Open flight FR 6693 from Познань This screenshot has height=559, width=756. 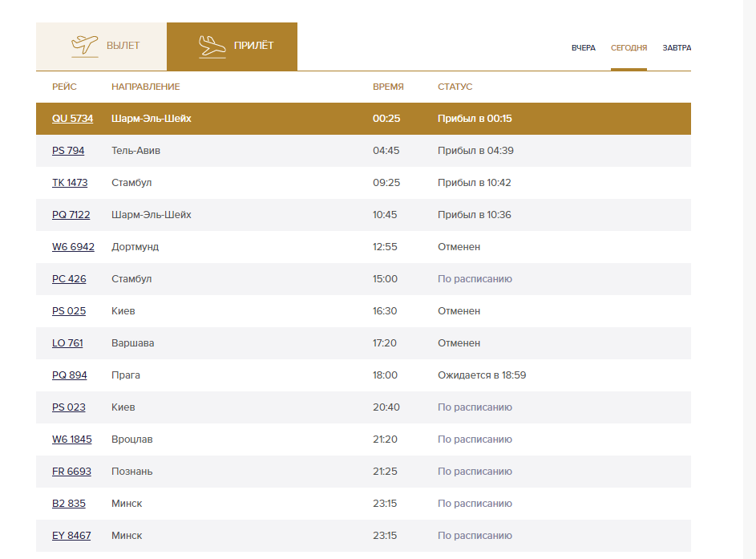[71, 472]
